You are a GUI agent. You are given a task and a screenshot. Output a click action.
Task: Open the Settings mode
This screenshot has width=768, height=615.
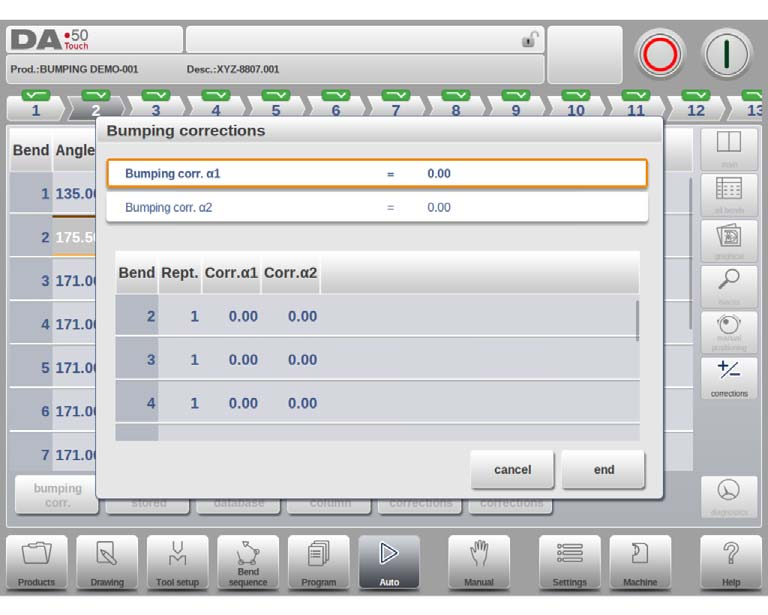[569, 562]
